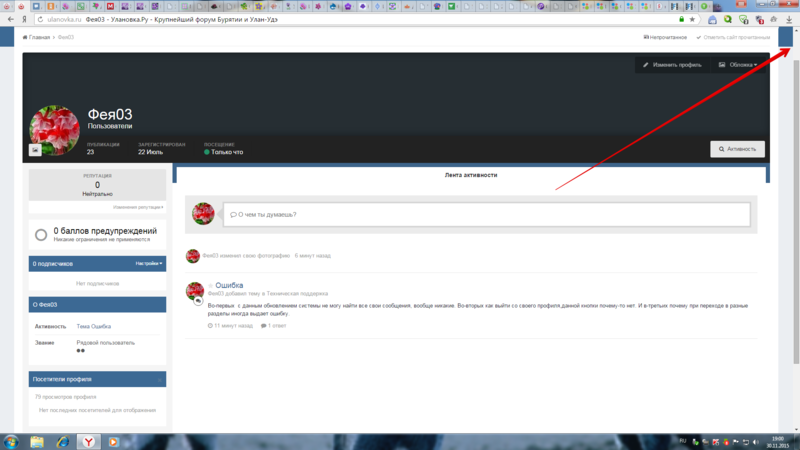The width and height of the screenshot is (800, 450).
Task: Expand 'Изменения репутации' dropdown
Action: tap(138, 207)
